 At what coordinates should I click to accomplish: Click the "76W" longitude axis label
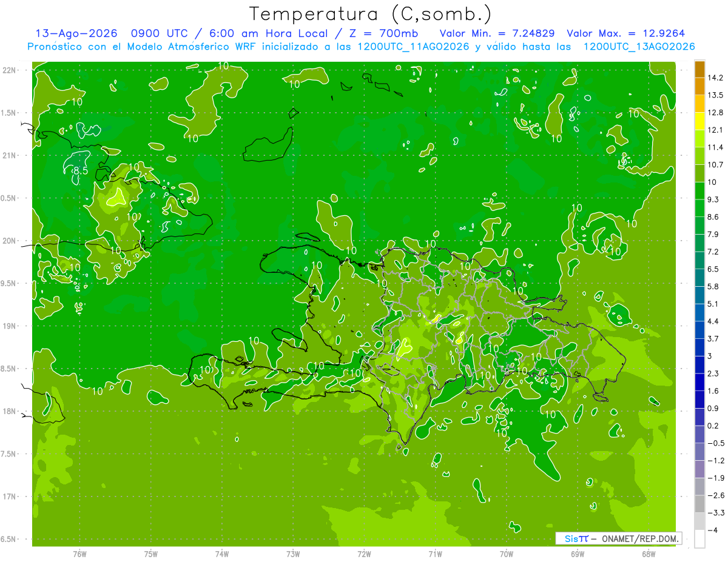(x=79, y=554)
